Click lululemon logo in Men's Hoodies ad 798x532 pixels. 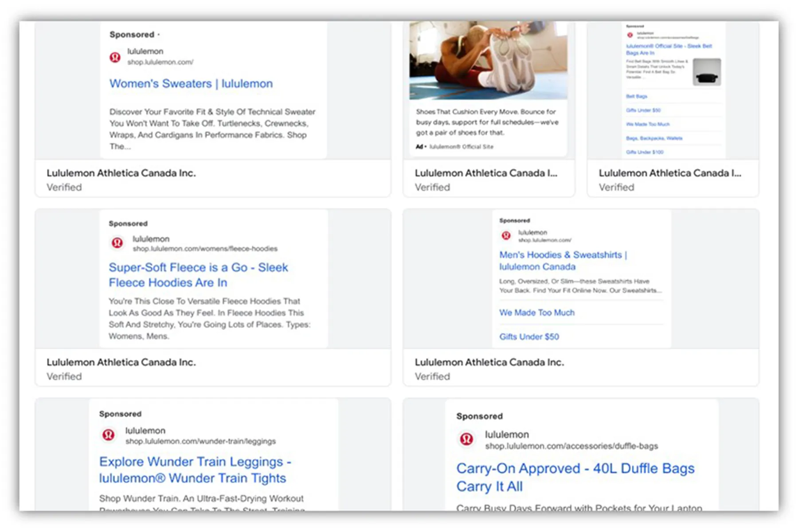coord(506,236)
